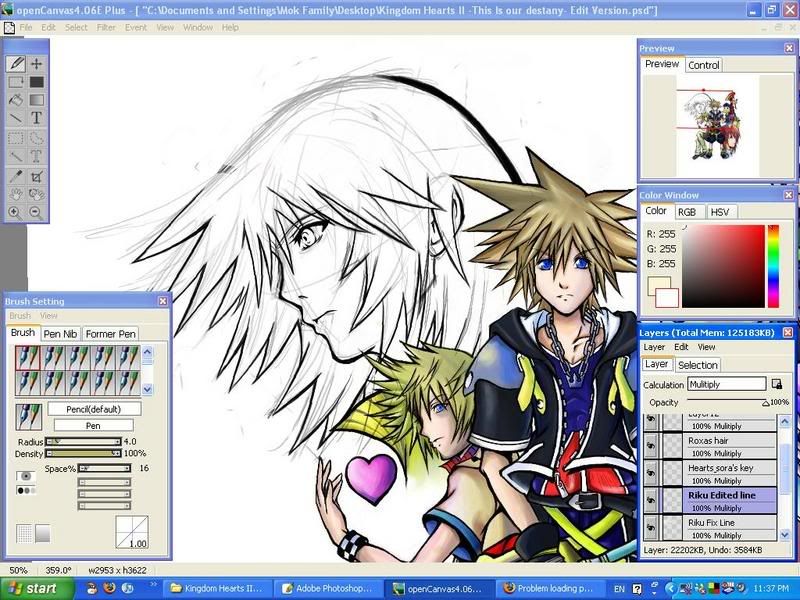This screenshot has height=600, width=800.
Task: Adjust the brush Density slider
Action: (83, 454)
